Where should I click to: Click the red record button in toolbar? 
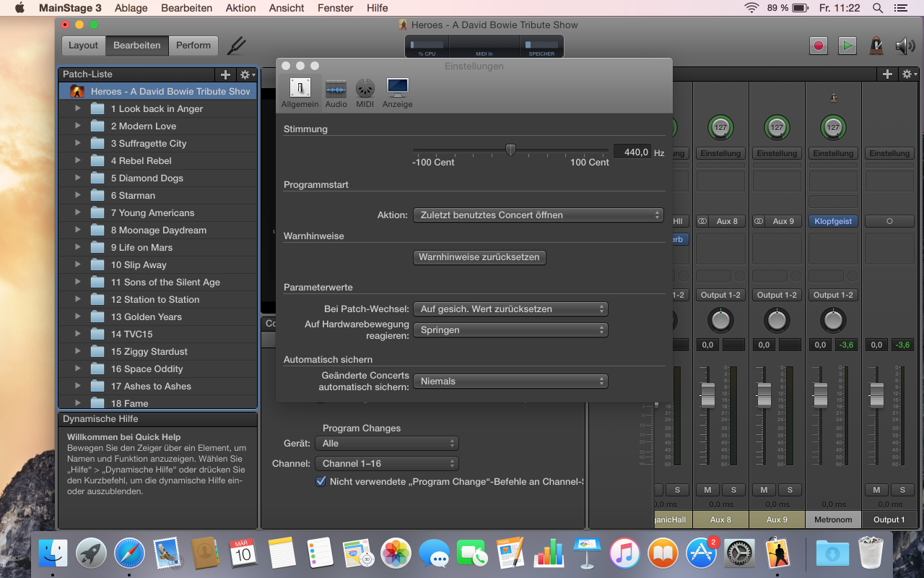[x=819, y=46]
